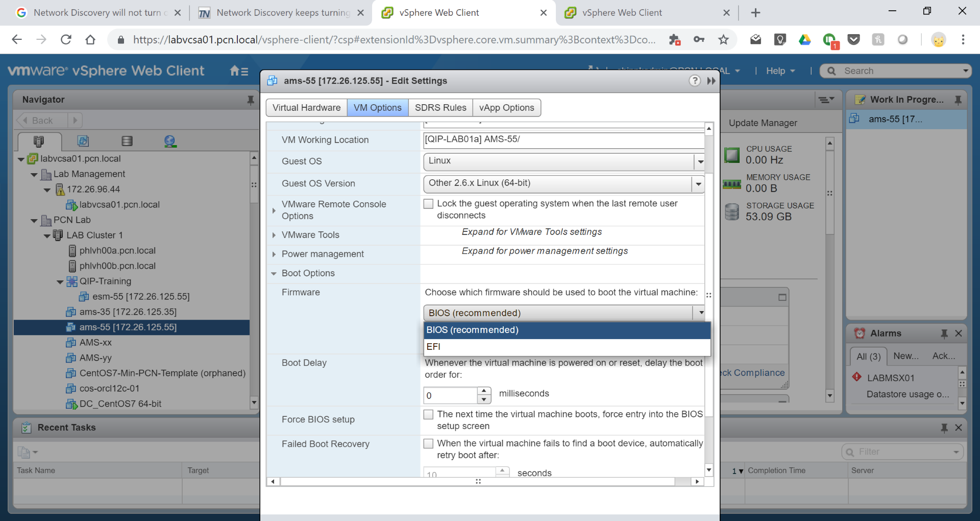
Task: Expand Power management settings
Action: [274, 254]
